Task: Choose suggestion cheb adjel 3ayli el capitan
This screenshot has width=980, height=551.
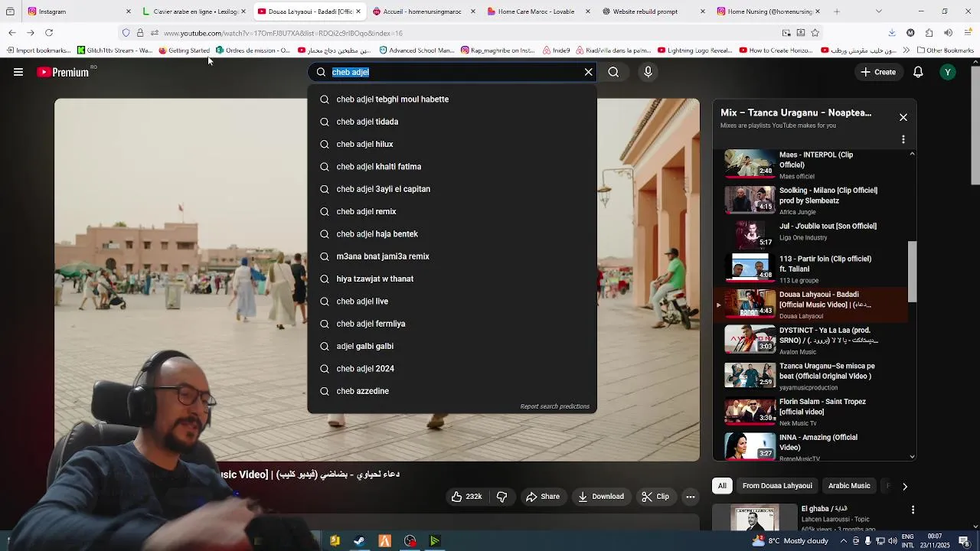Action: pyautogui.click(x=452, y=189)
